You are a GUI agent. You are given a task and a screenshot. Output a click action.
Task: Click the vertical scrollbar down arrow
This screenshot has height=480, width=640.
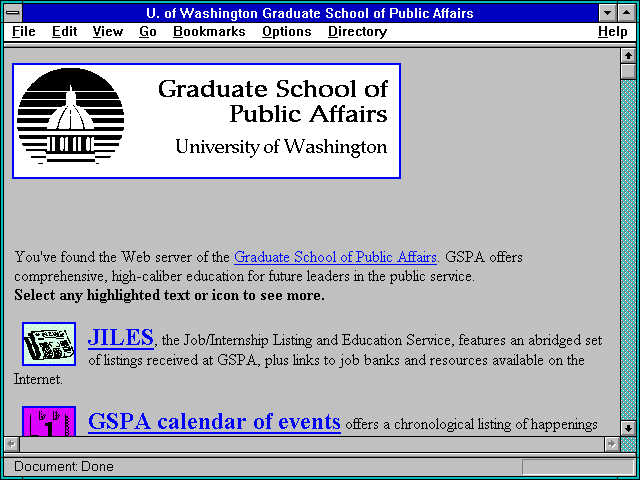[x=628, y=429]
